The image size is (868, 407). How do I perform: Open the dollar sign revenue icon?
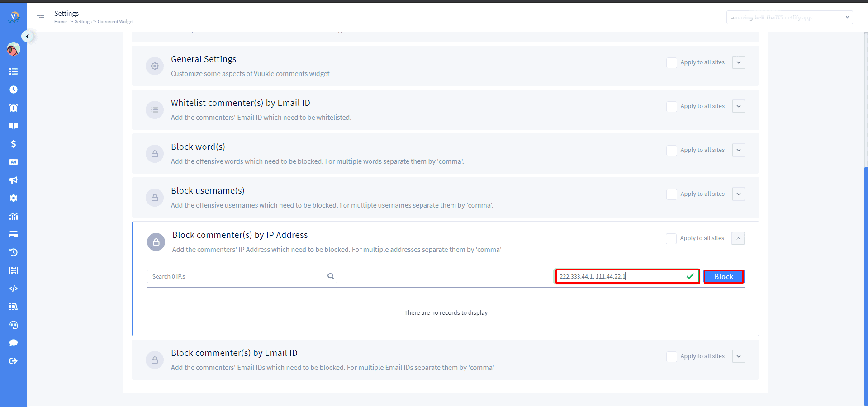coord(14,144)
